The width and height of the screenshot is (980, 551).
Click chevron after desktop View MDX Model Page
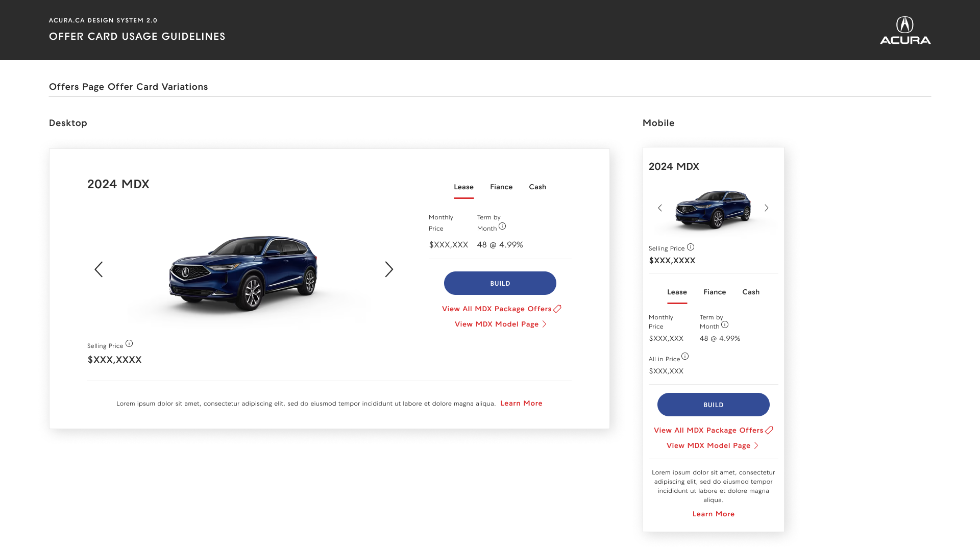[544, 324]
